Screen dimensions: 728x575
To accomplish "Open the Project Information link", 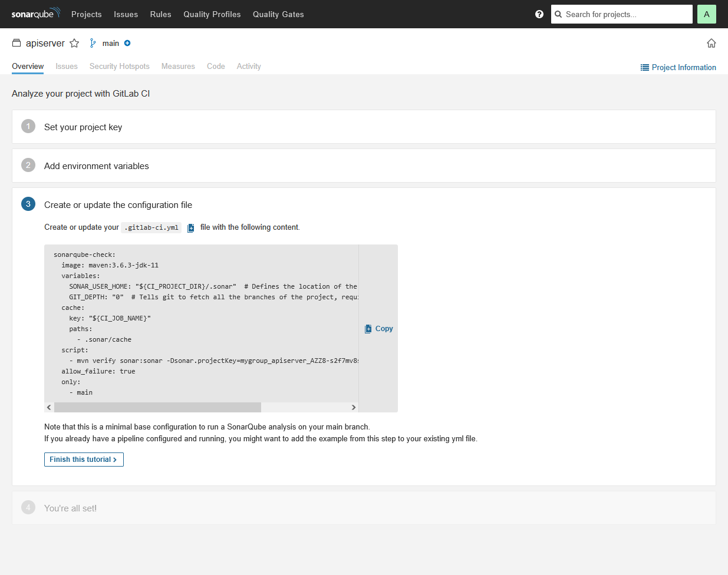I will point(678,68).
